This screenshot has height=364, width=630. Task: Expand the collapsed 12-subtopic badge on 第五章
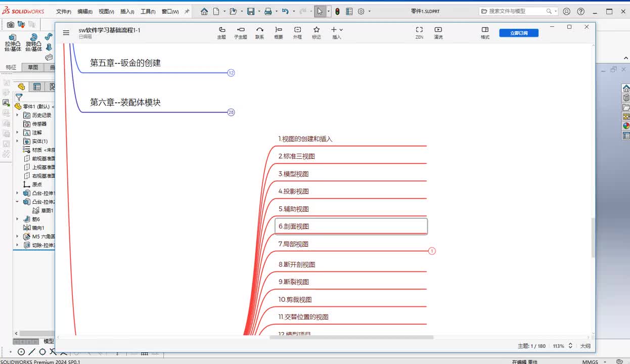[x=231, y=73]
